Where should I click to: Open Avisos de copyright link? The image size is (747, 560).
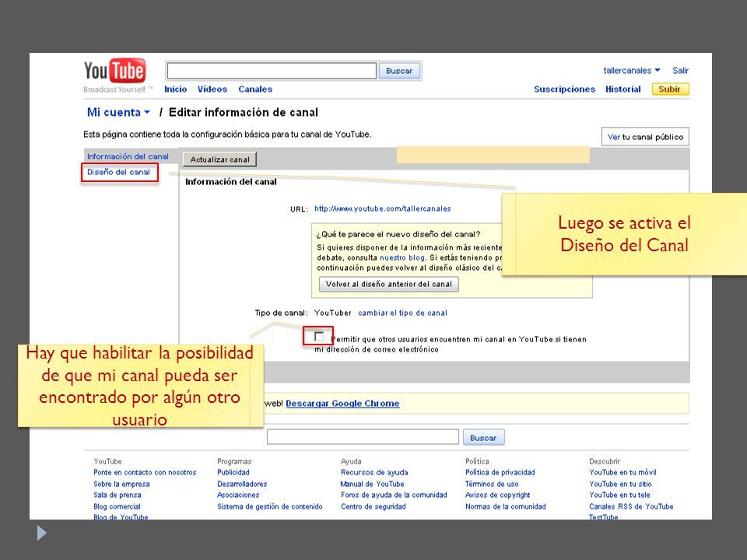(498, 495)
